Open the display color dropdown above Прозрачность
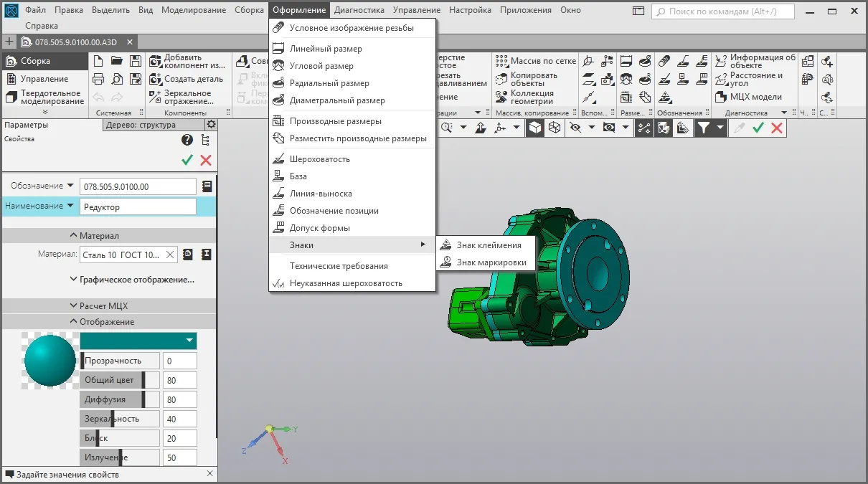Image resolution: width=868 pixels, height=484 pixels. point(138,341)
